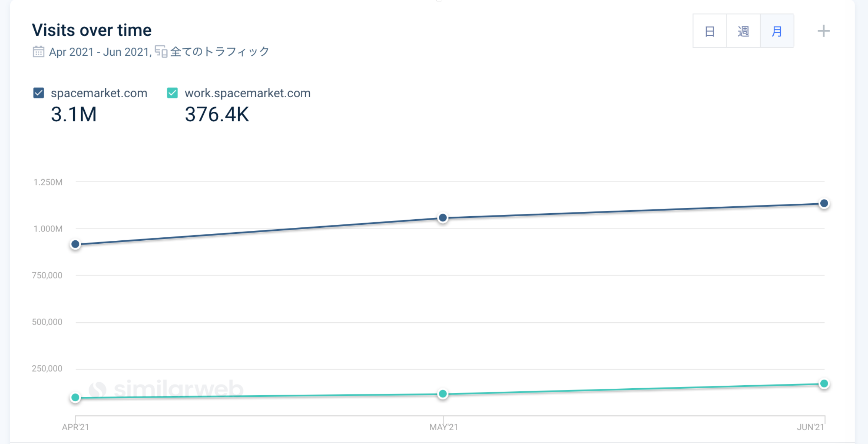Uncheck the spacemarket.com series checkbox
Viewport: 868px width, 444px height.
pyautogui.click(x=39, y=93)
